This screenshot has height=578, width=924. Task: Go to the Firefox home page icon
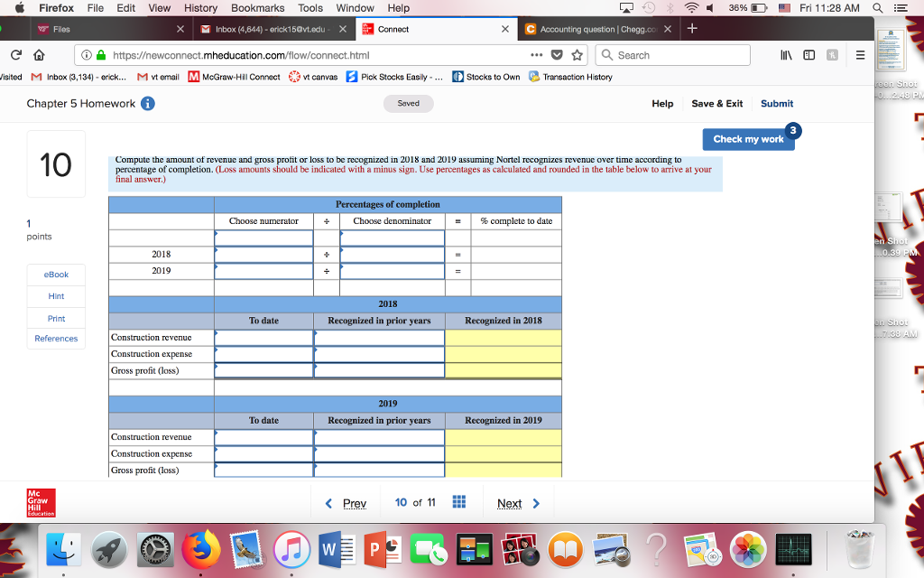(x=39, y=55)
